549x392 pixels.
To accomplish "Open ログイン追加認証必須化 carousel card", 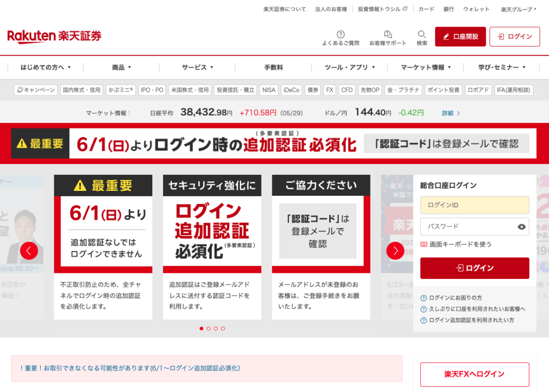I will coord(212,247).
